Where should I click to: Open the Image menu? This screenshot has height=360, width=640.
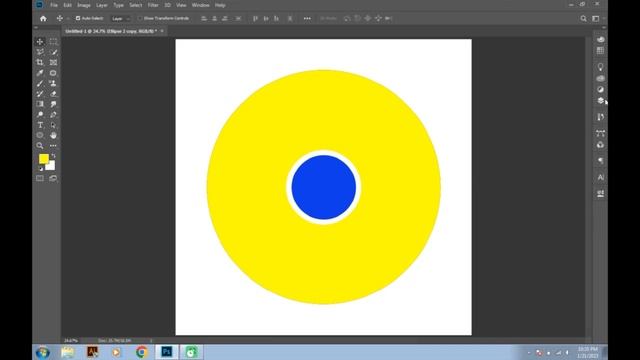tap(84, 5)
